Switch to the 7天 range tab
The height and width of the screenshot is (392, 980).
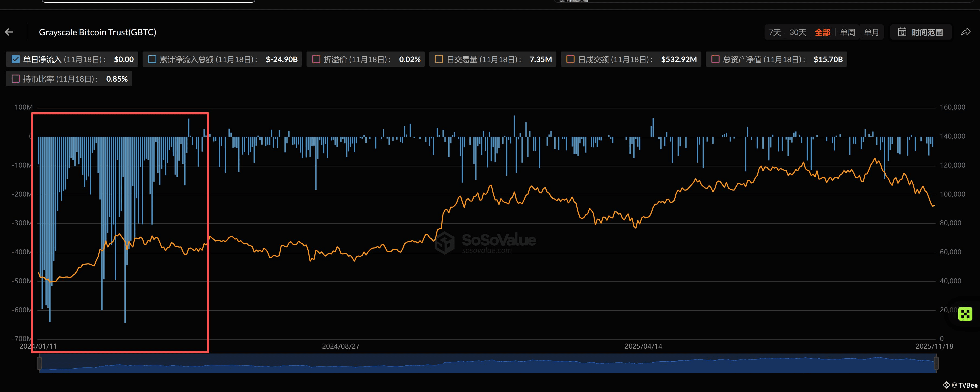click(775, 32)
